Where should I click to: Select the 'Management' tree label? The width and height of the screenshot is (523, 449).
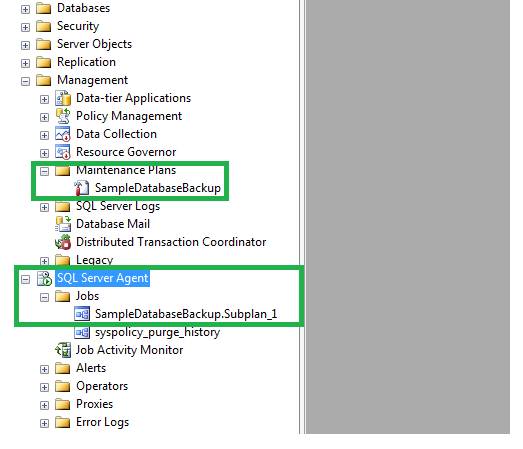92,80
